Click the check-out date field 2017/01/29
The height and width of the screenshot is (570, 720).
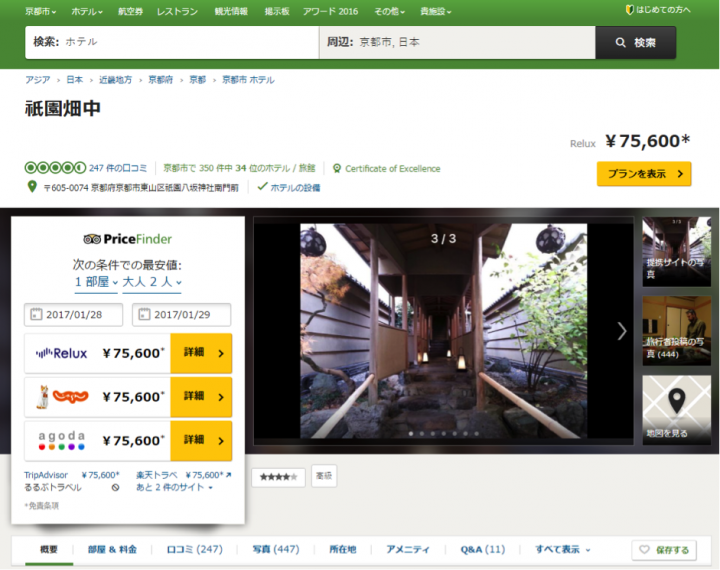coord(181,315)
